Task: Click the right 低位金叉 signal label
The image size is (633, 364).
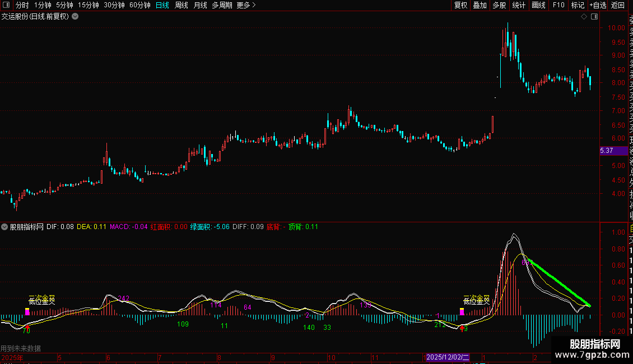Action: [x=476, y=301]
